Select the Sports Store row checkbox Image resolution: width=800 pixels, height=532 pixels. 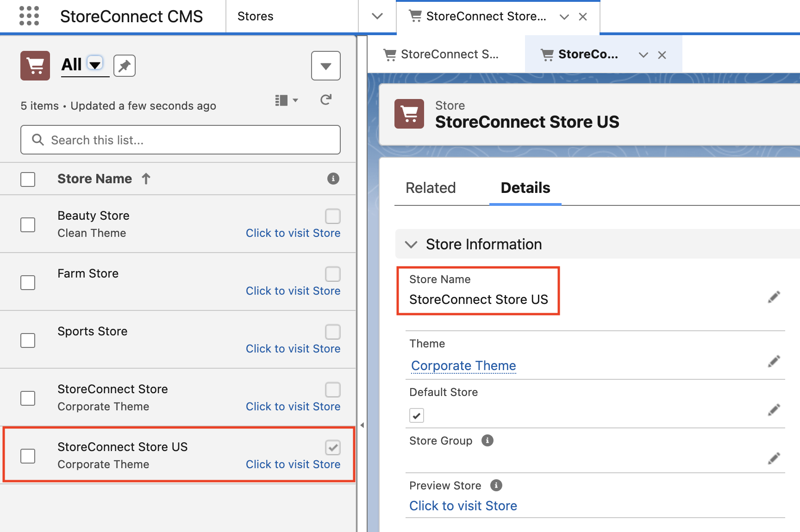pos(28,340)
